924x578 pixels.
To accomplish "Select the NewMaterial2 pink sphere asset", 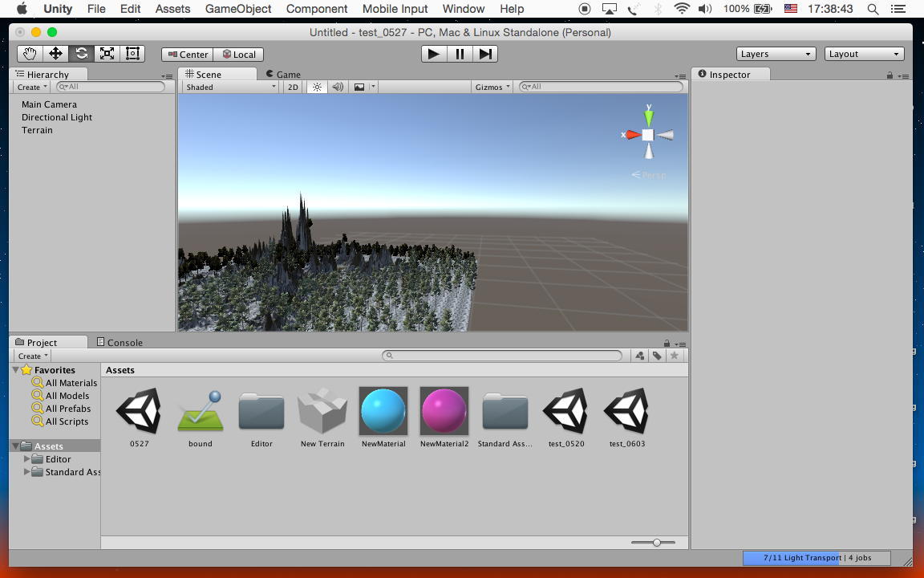I will point(444,411).
